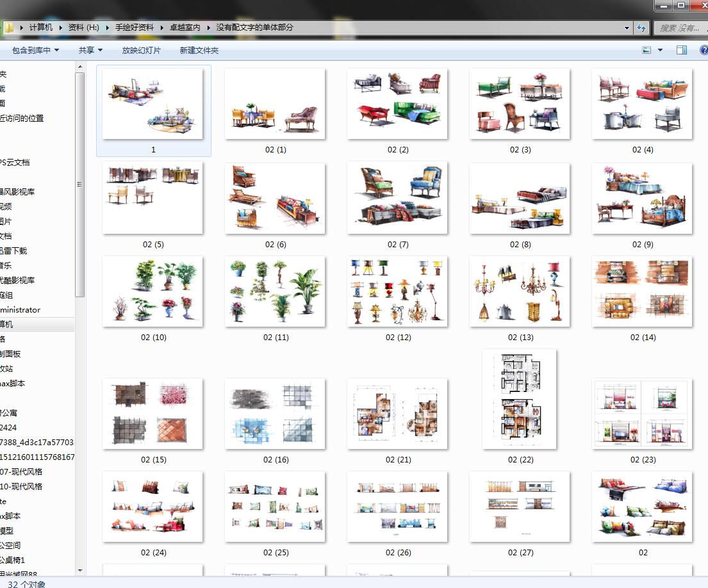
Task: Open the address bar history dropdown arrow
Action: click(x=627, y=28)
